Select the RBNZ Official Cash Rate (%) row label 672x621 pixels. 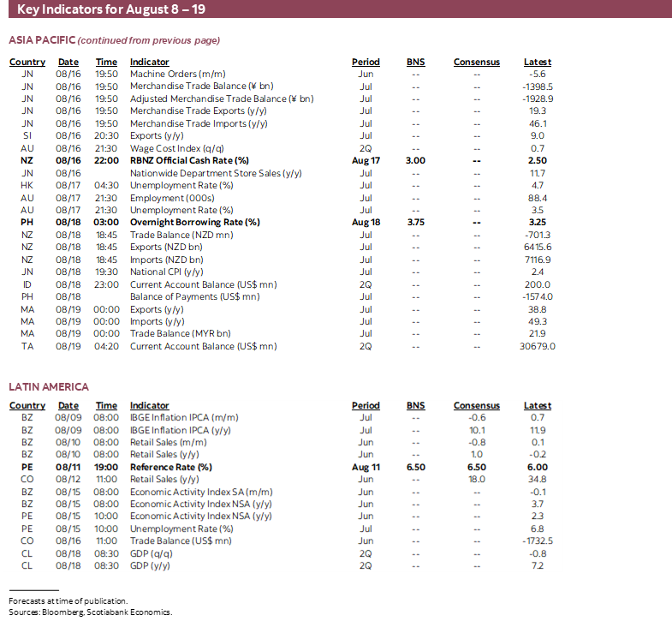(x=189, y=161)
